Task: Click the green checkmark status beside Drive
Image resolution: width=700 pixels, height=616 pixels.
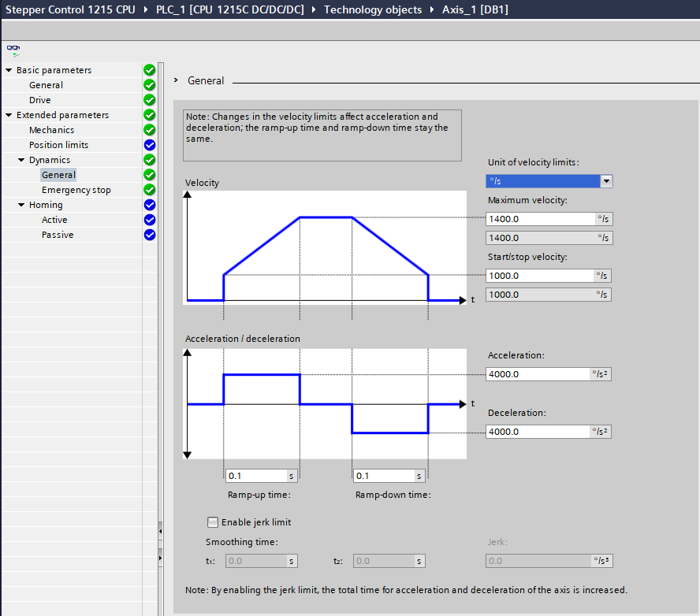Action: (x=150, y=100)
